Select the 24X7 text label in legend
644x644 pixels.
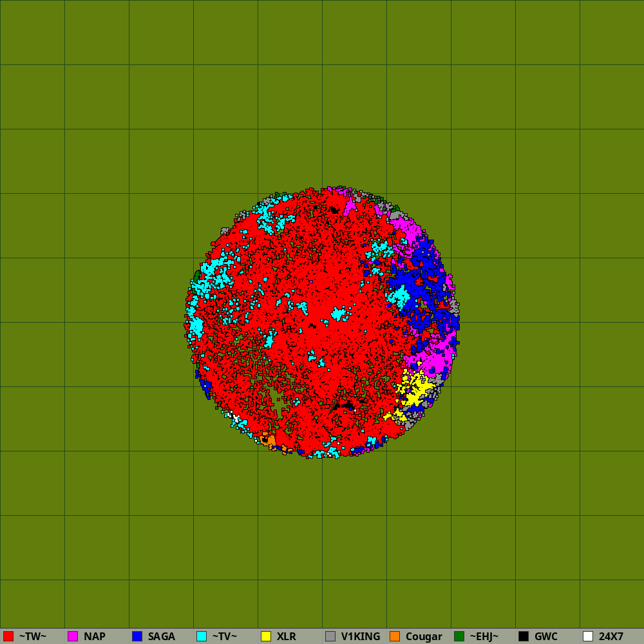tap(611, 636)
